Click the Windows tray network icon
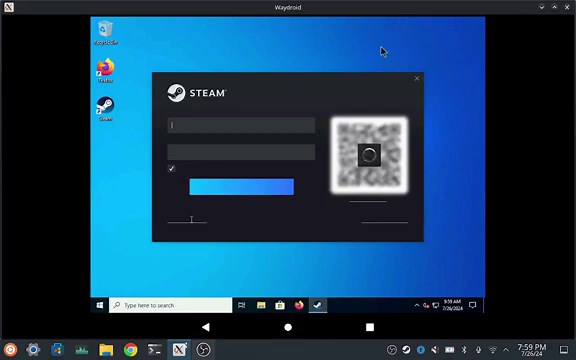 435,305
